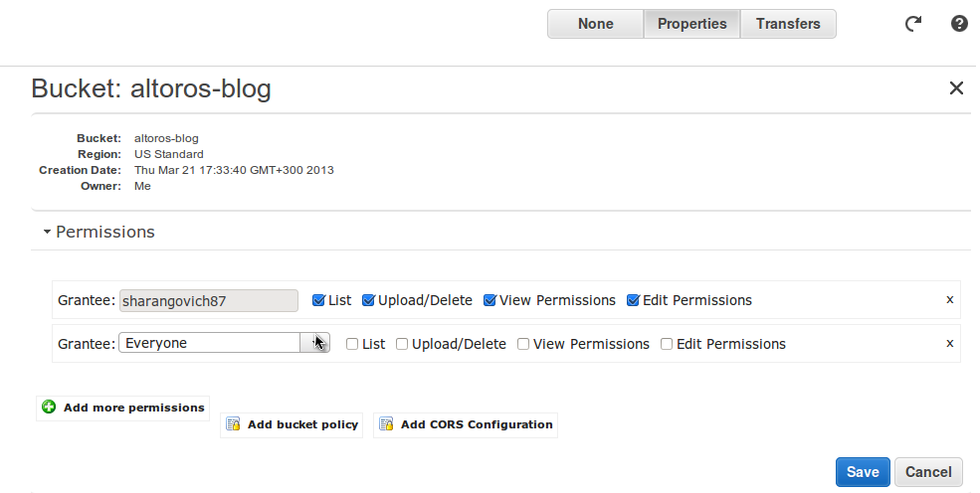Remove the Everyone grantee row
The width and height of the screenshot is (980, 493).
(949, 344)
